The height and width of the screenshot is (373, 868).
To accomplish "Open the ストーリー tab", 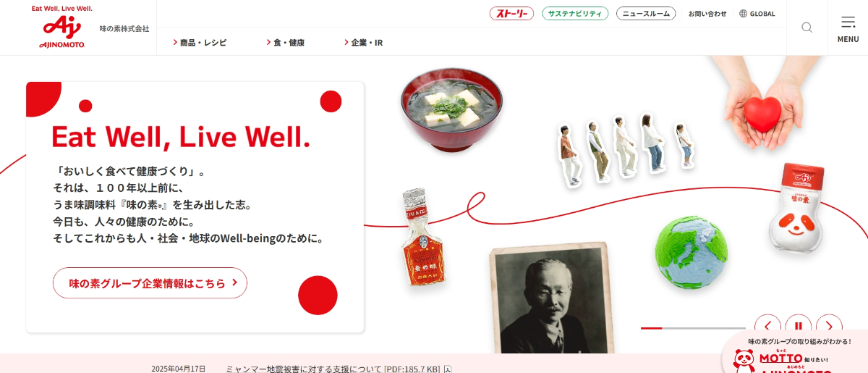I will point(511,14).
